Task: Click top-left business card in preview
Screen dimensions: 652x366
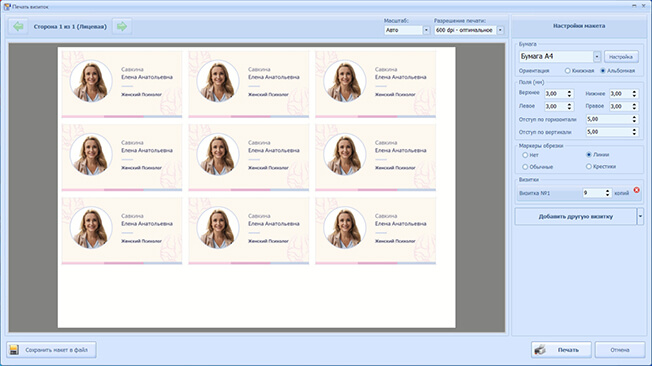Action: [122, 84]
